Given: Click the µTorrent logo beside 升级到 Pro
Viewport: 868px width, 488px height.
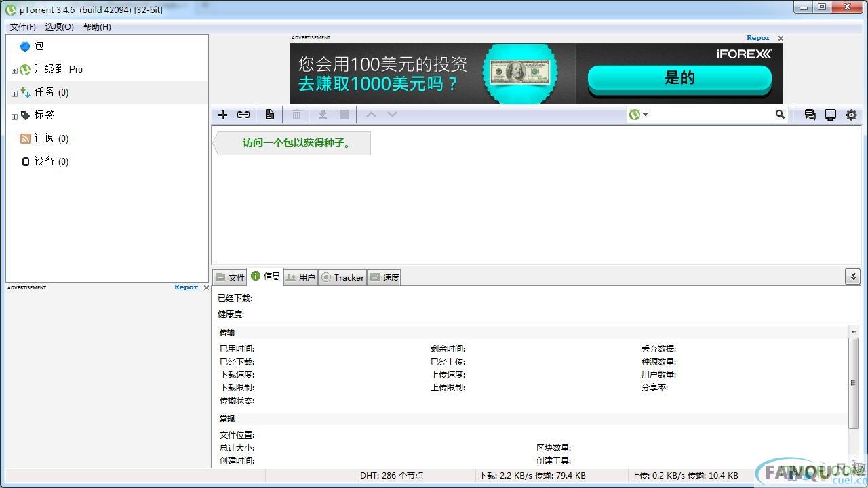Looking at the screenshot, I should (25, 69).
